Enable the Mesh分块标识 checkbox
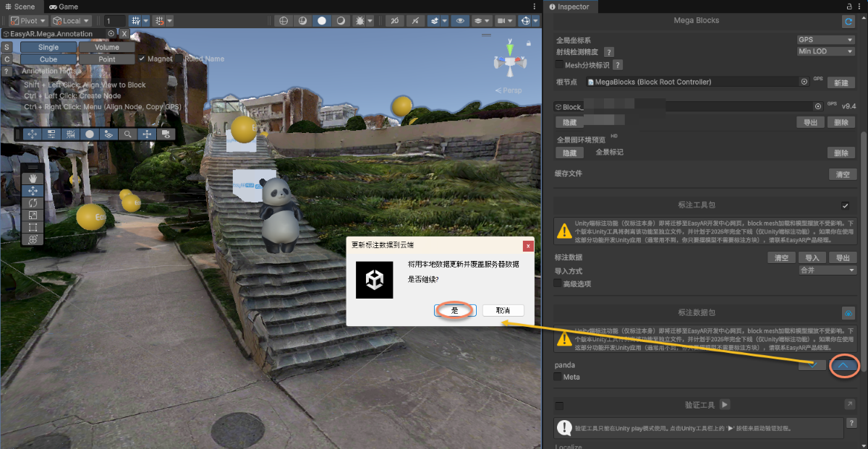This screenshot has width=868, height=449. click(558, 65)
